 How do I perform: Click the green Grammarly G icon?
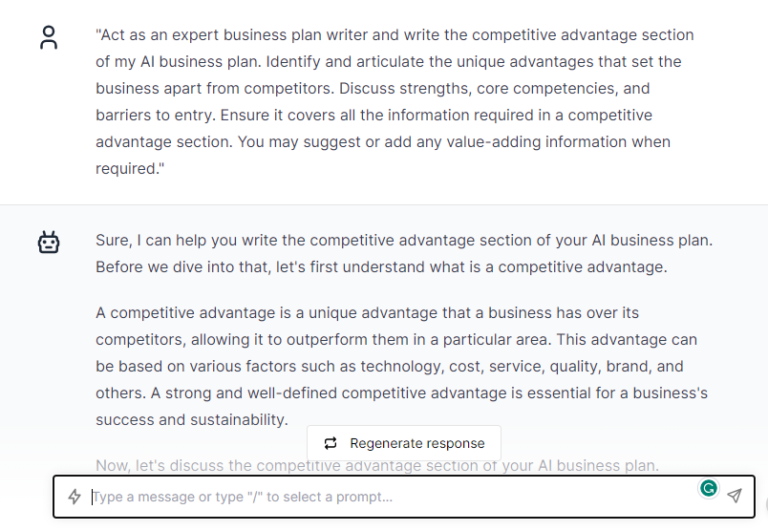pos(708,488)
